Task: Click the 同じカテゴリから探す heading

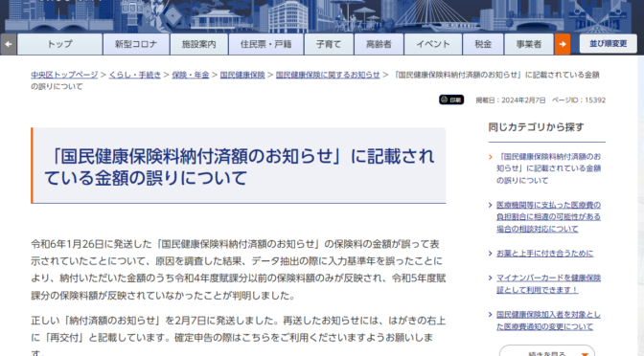Action: [x=536, y=127]
